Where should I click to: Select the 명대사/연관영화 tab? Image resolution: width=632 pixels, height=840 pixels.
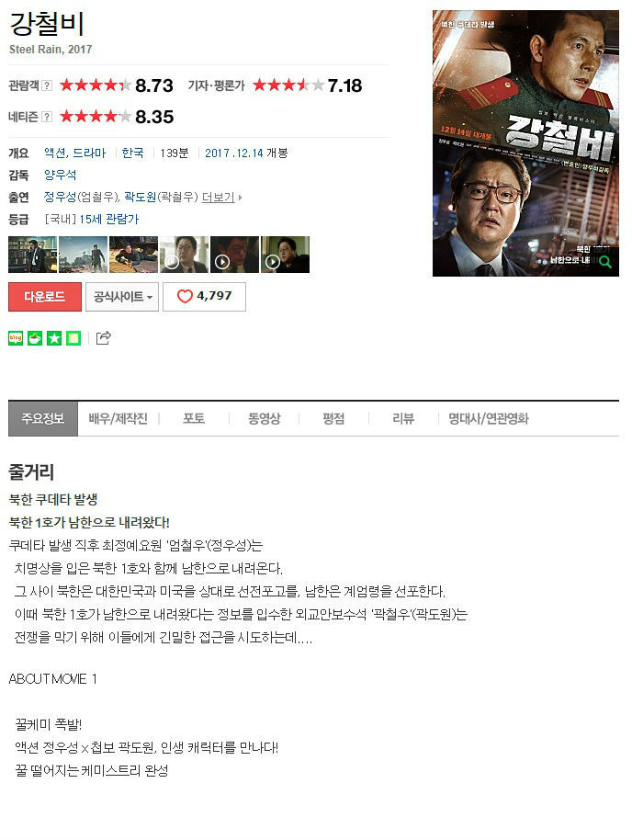coord(489,419)
